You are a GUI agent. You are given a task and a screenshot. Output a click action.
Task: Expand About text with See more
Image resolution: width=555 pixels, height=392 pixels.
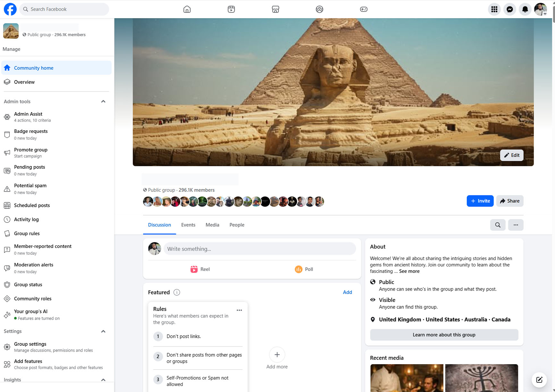click(409, 271)
